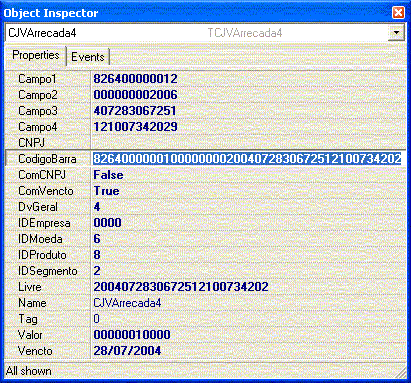The image size is (411, 383).
Task: Select the IDMoeda property name
Action: [x=40, y=239]
